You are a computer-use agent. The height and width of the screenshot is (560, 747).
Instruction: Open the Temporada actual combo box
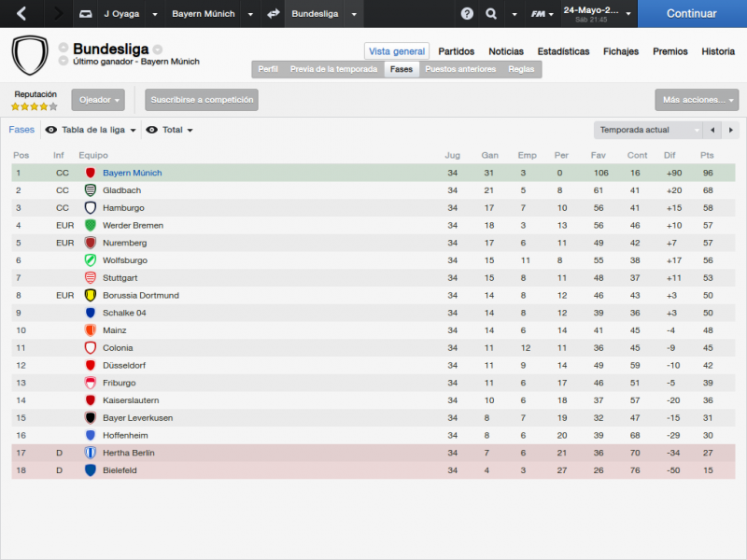(x=648, y=130)
